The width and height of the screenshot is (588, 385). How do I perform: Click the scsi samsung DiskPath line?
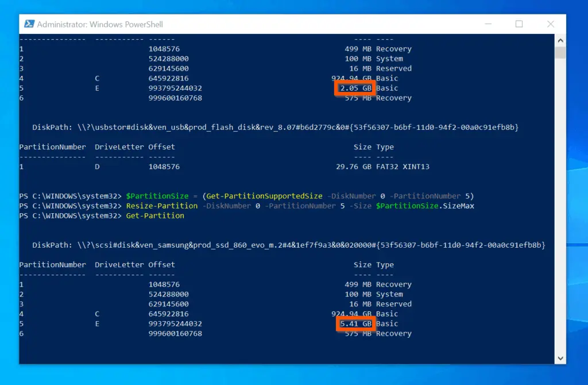289,245
